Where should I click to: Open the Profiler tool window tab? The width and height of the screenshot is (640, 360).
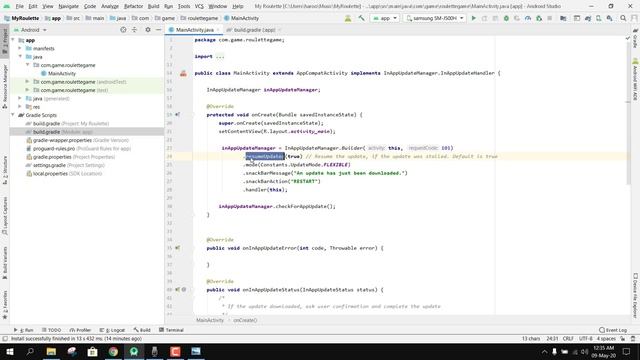point(80,330)
